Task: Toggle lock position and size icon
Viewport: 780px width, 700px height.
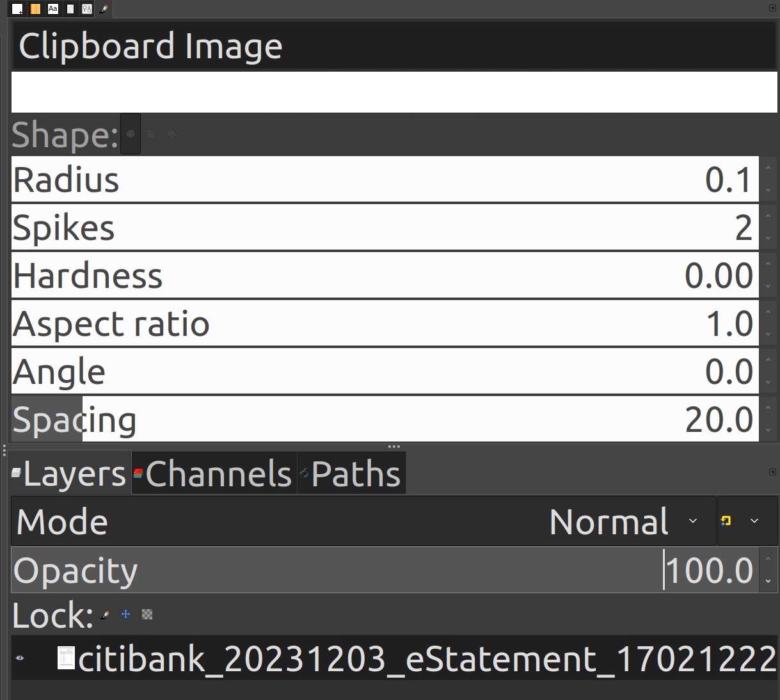Action: (126, 614)
